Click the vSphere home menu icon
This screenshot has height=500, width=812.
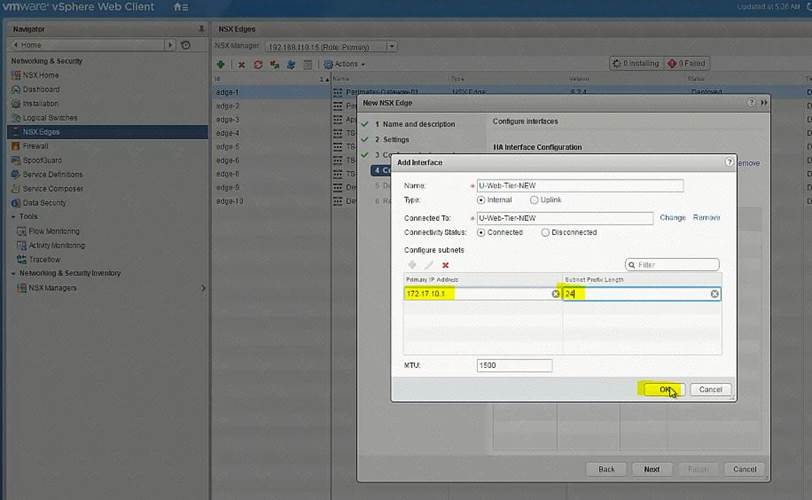click(180, 7)
